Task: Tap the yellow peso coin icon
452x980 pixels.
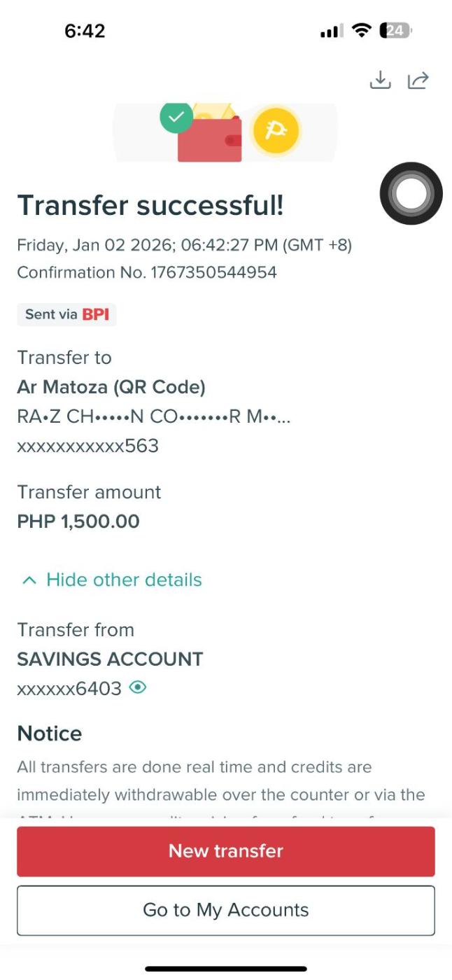Action: pos(276,131)
